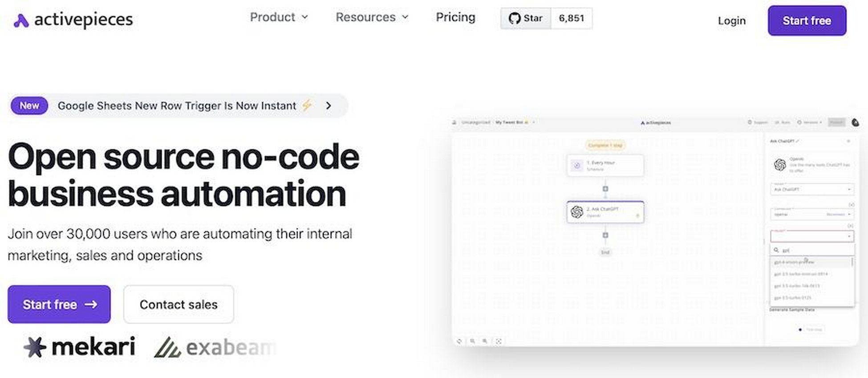Expand the Resources menu
The image size is (868, 378).
click(372, 17)
